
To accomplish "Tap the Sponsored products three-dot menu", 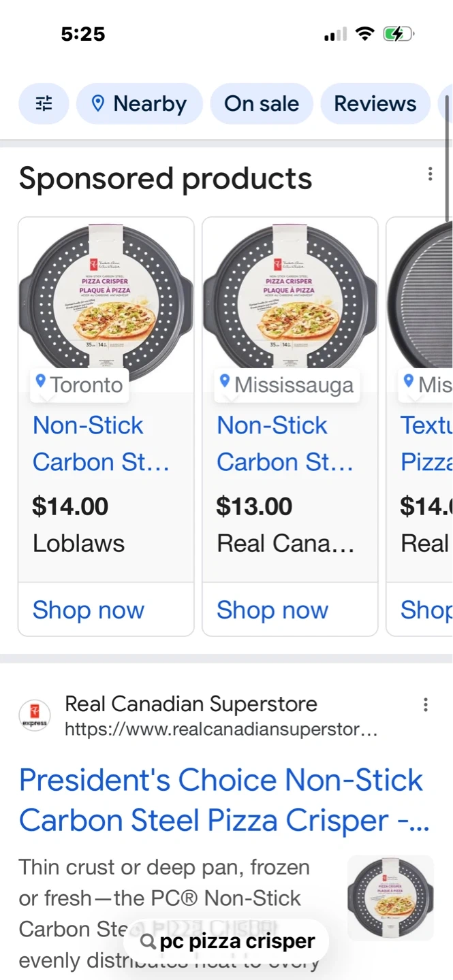I will click(430, 174).
